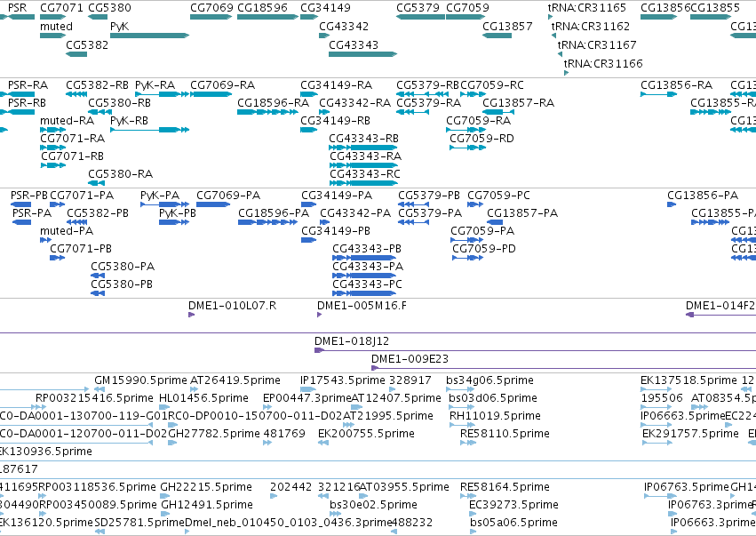Click the CG7069-PA protein feature
756x536 pixels.
click(213, 204)
